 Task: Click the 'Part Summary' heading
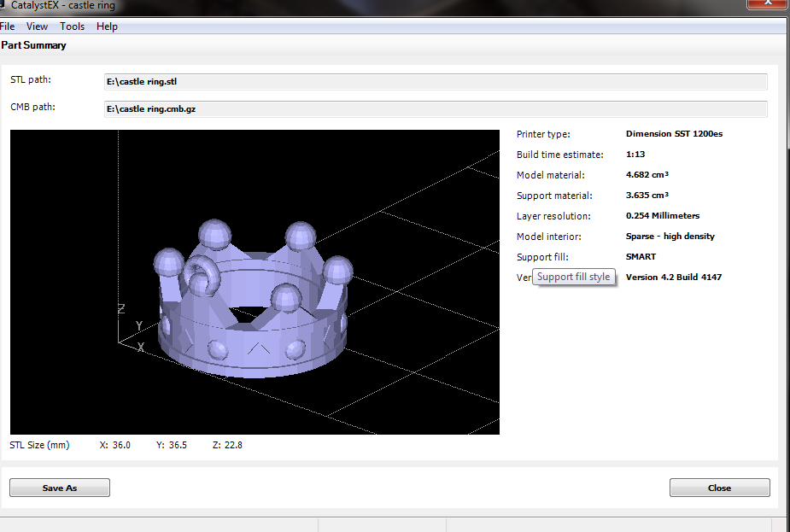click(33, 45)
